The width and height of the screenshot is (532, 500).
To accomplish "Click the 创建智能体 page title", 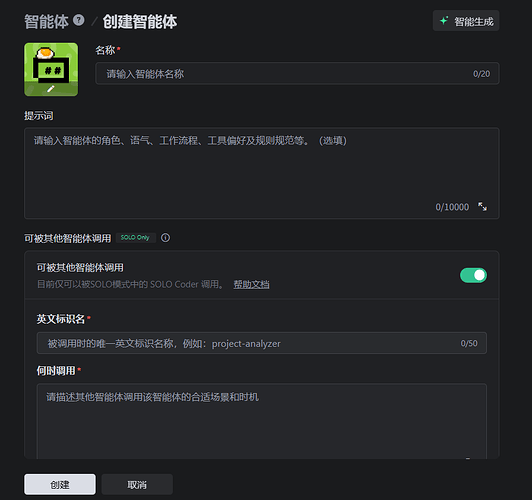I will pos(140,21).
